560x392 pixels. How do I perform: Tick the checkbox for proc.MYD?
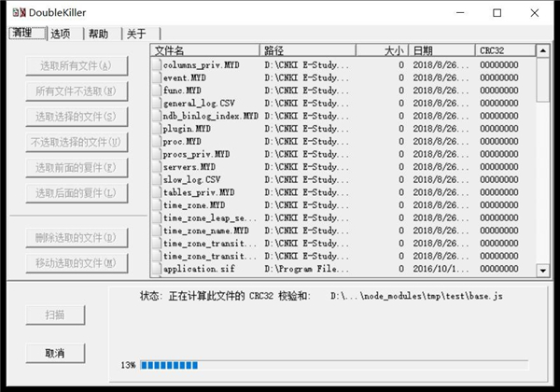(157, 141)
